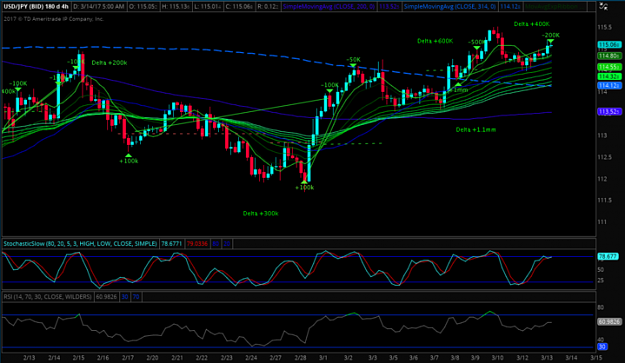The image size is (625, 363).
Task: Click the 111 price axis label
Action: point(602,222)
